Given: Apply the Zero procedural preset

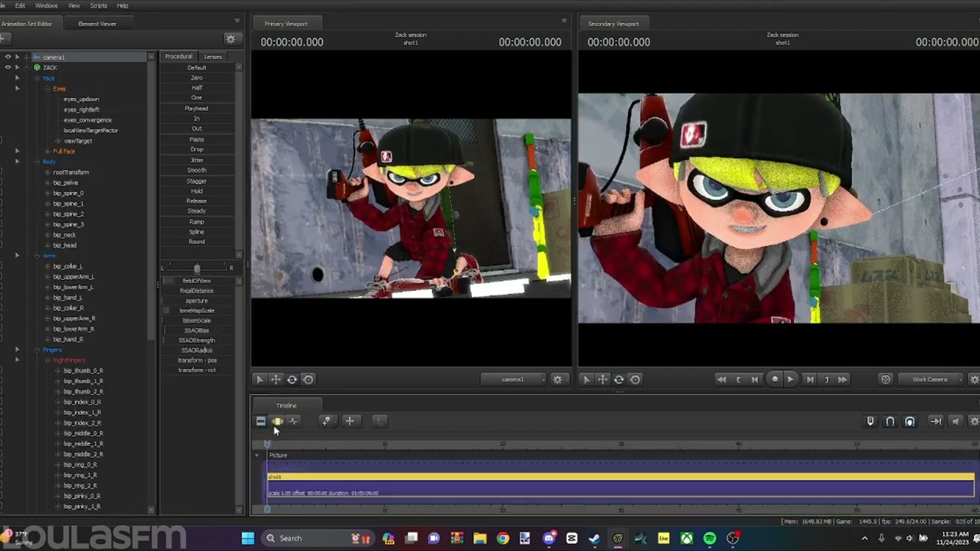Looking at the screenshot, I should click(197, 78).
